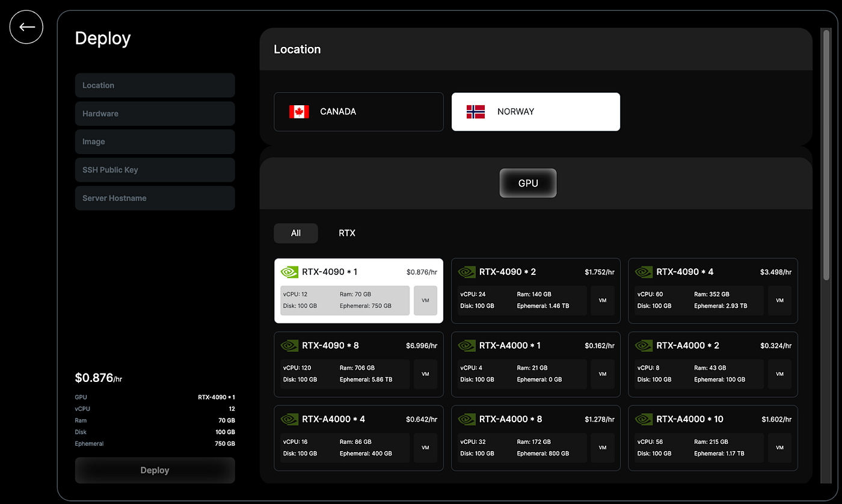Select the RTX-A4000 * 4 title
842x504 pixels.
click(x=334, y=419)
